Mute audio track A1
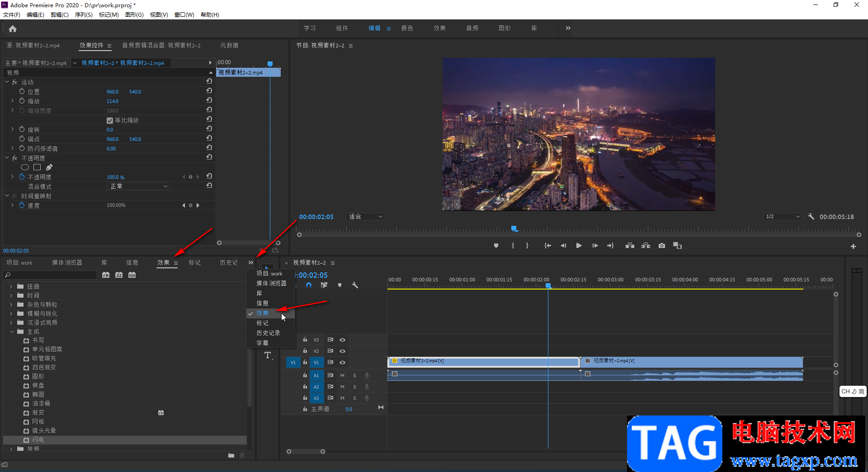868x472 pixels. [x=342, y=375]
